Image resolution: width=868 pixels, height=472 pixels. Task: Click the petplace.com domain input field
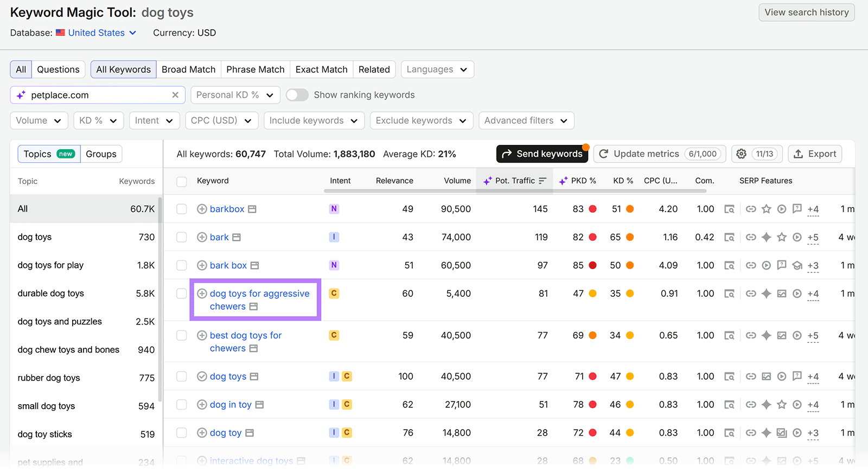[x=98, y=95]
